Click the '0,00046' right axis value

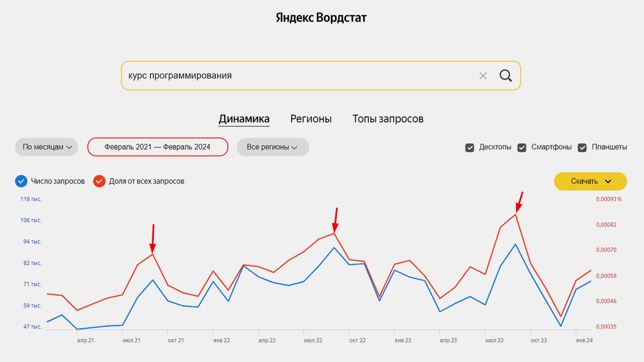point(606,301)
